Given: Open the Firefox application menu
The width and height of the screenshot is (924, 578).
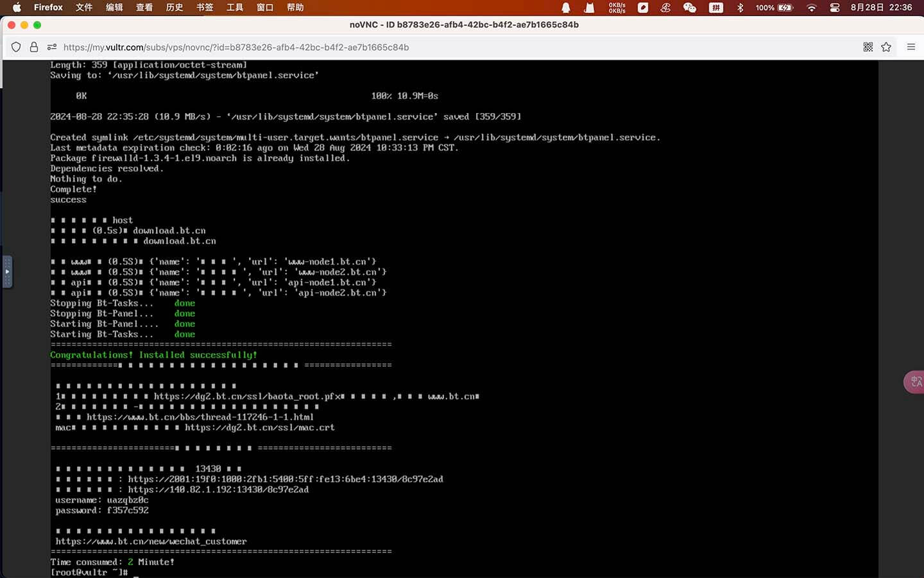Looking at the screenshot, I should click(48, 8).
